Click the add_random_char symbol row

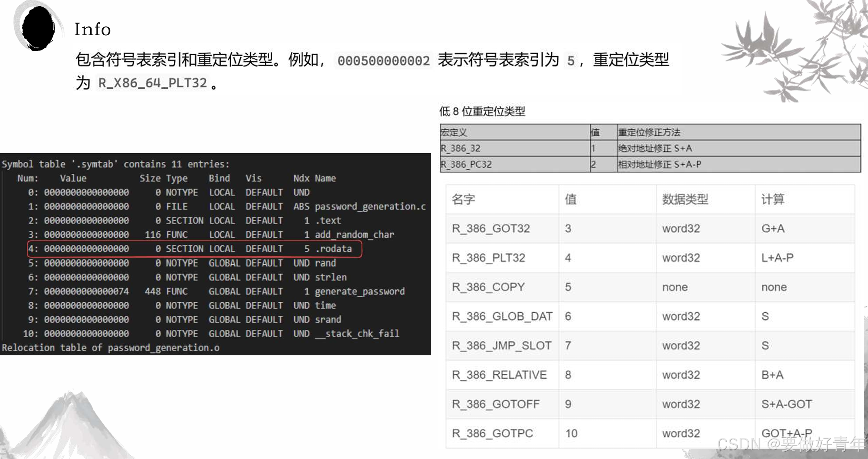(354, 235)
